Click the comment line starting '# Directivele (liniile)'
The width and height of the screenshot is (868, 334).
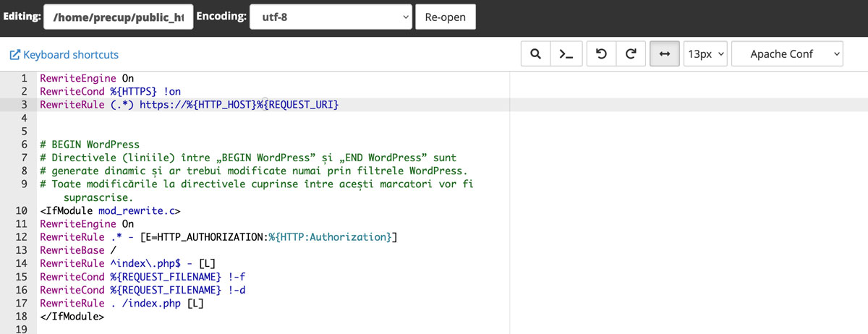tap(248, 157)
